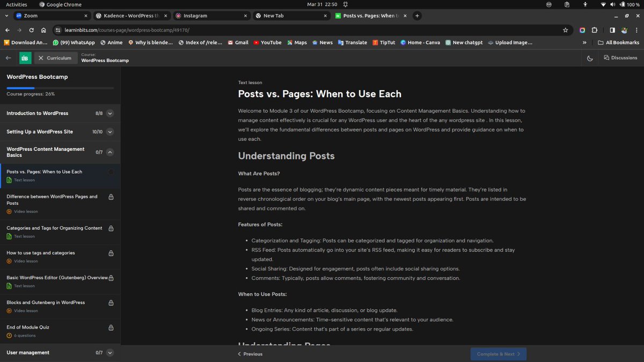Open How to use tags and categories lesson
The height and width of the screenshot is (362, 644).
coord(60,256)
